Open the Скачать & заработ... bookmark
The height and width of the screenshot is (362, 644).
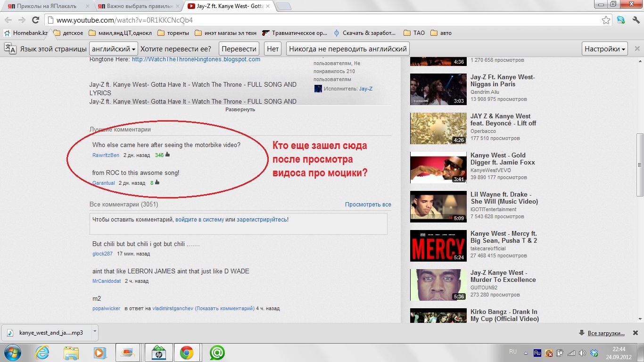(x=365, y=33)
